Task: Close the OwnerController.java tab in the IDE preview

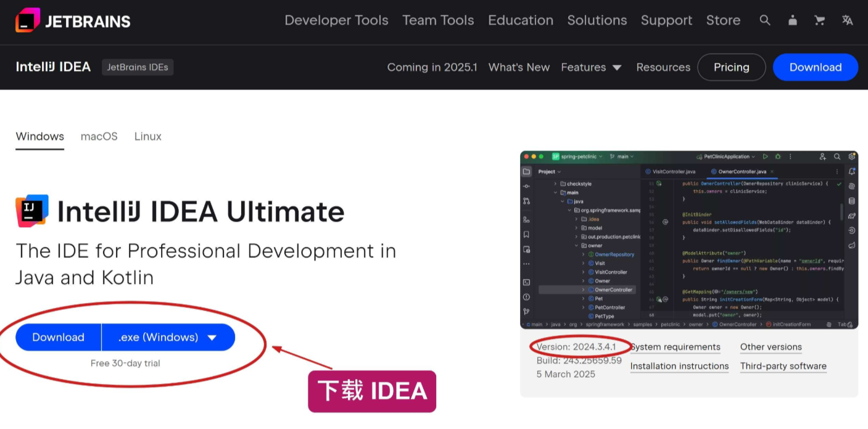Action: click(772, 172)
